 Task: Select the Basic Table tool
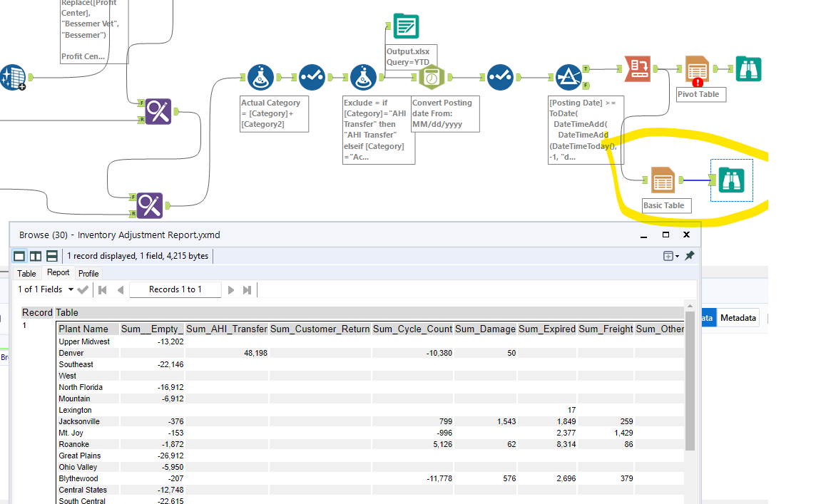click(663, 180)
